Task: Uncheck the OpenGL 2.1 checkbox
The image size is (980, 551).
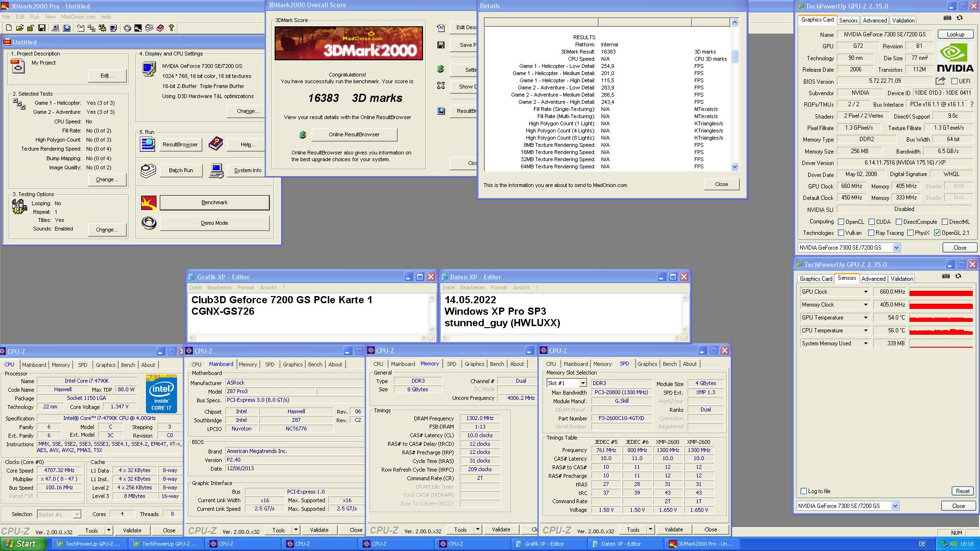Action: click(937, 233)
